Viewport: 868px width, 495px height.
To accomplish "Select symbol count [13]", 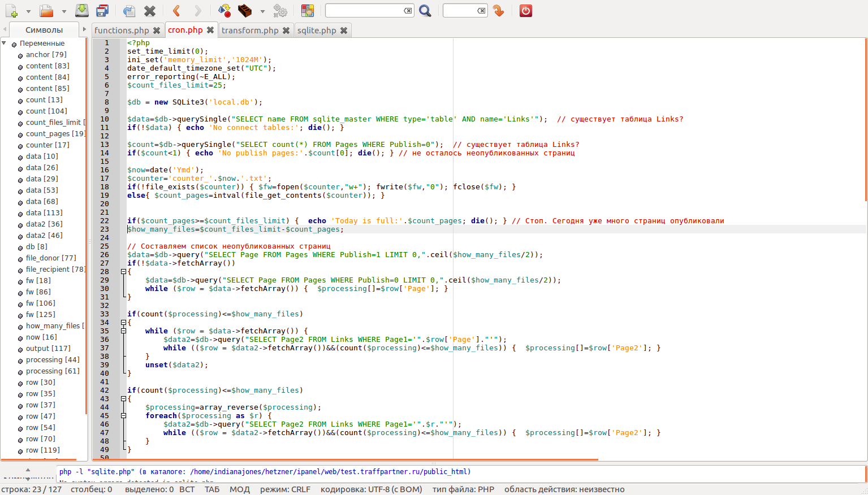I will pyautogui.click(x=44, y=100).
